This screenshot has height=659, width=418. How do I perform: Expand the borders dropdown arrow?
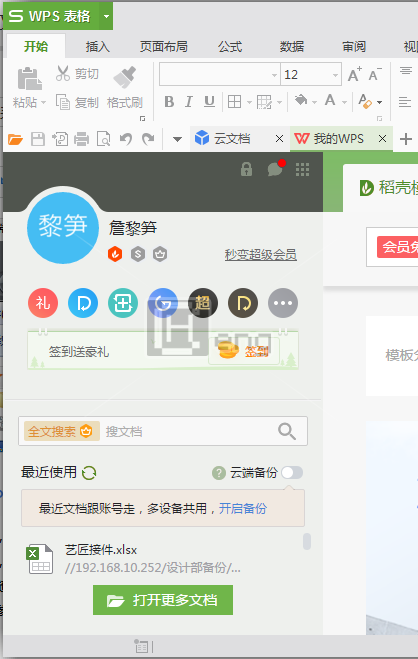(249, 102)
